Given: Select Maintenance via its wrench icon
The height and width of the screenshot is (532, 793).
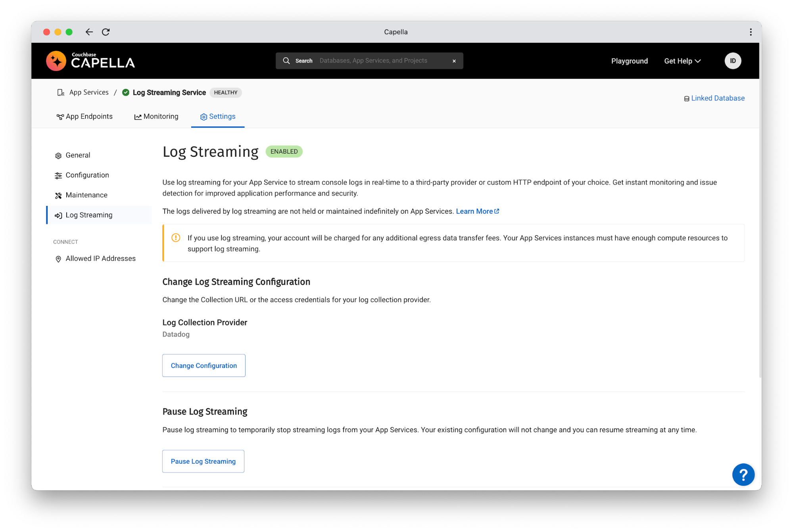Looking at the screenshot, I should [x=58, y=195].
